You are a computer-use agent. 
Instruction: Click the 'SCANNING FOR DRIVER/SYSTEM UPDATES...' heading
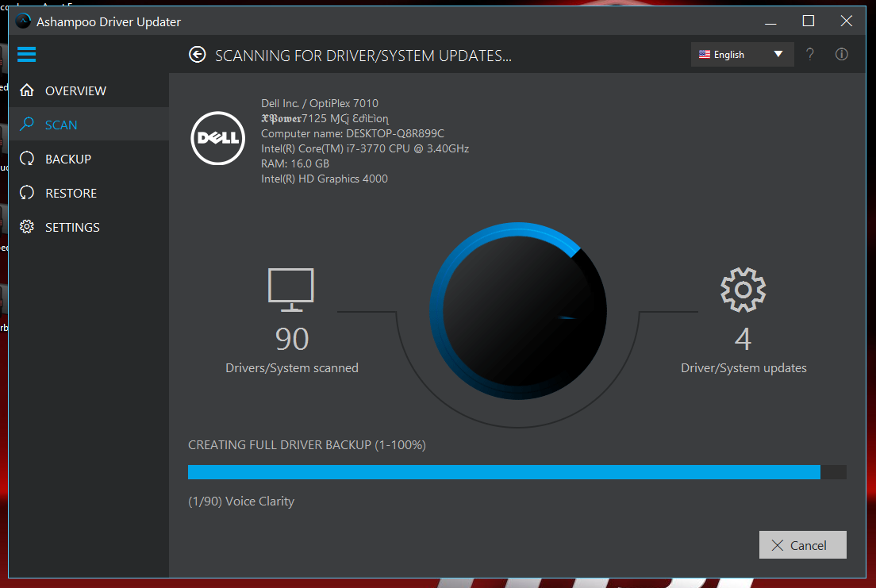pyautogui.click(x=363, y=56)
